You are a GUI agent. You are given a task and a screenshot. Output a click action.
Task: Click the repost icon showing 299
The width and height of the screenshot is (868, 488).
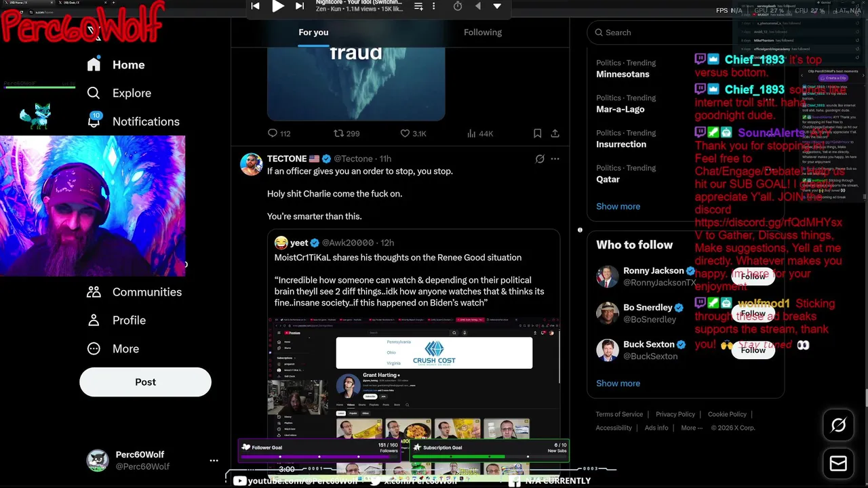[338, 134]
